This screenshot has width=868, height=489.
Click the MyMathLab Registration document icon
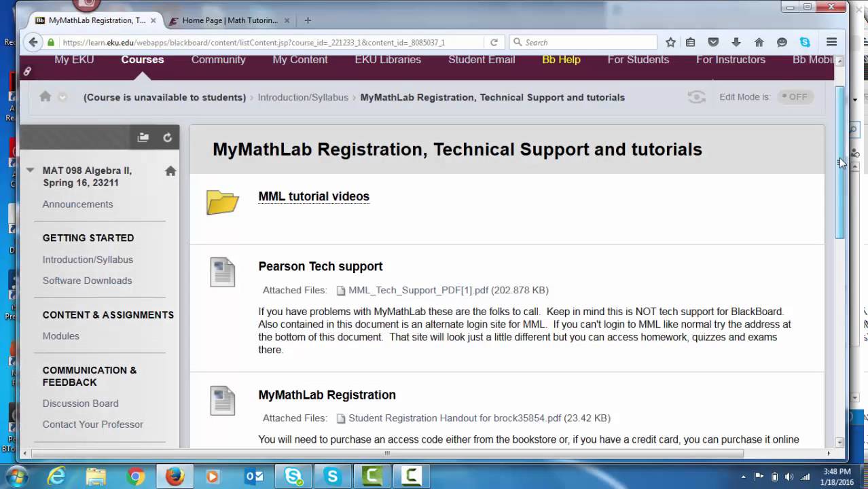tap(222, 400)
